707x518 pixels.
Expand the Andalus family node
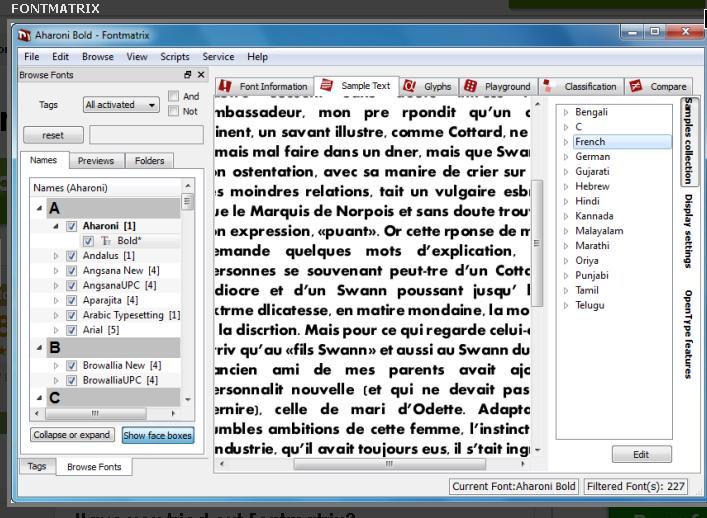click(x=56, y=256)
